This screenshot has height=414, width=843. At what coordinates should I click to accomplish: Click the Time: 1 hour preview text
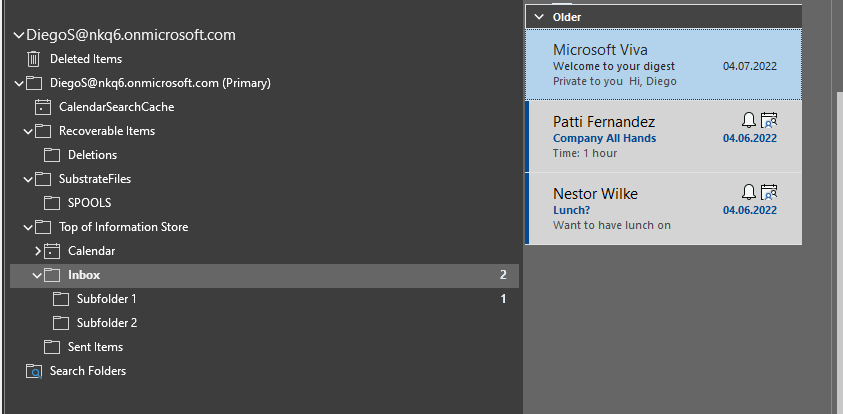pyautogui.click(x=585, y=153)
